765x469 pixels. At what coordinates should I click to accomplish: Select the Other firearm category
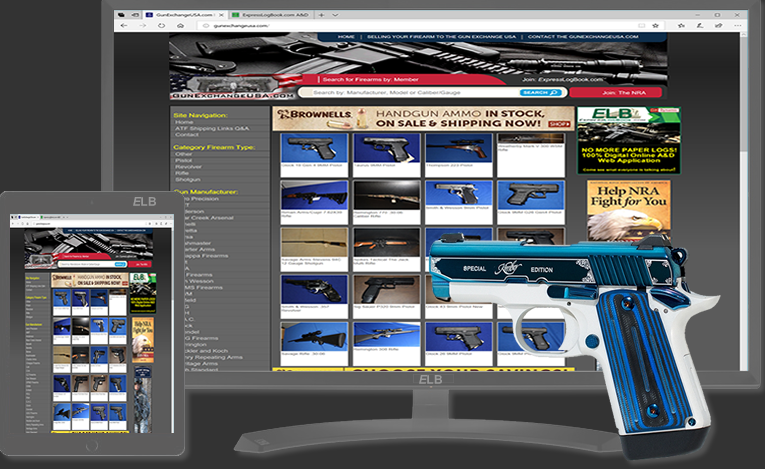(x=183, y=154)
